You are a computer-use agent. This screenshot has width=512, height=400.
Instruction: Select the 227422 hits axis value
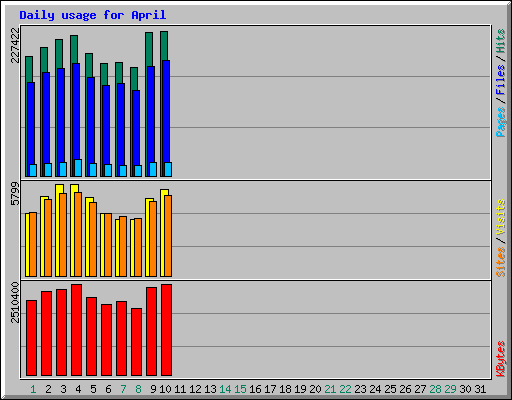[x=15, y=45]
